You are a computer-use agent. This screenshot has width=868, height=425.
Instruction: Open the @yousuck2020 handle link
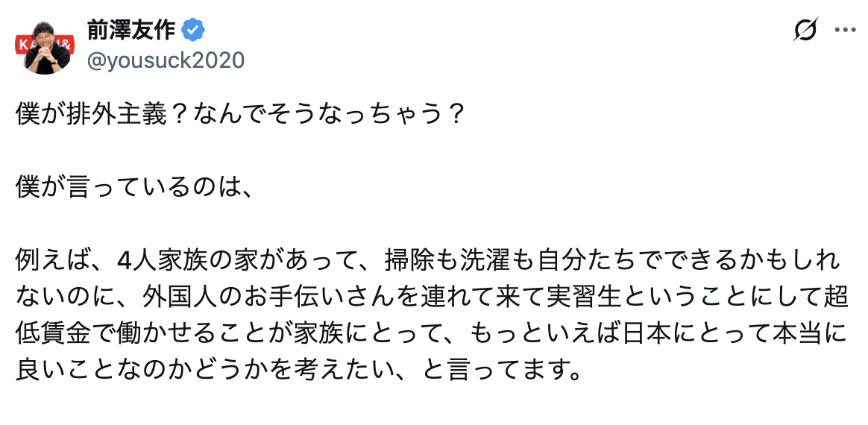coord(166,60)
